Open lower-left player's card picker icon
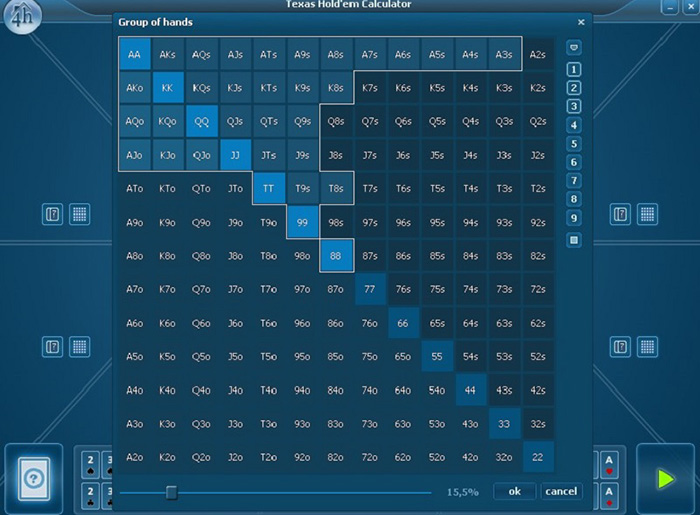The width and height of the screenshot is (700, 515). tap(52, 347)
